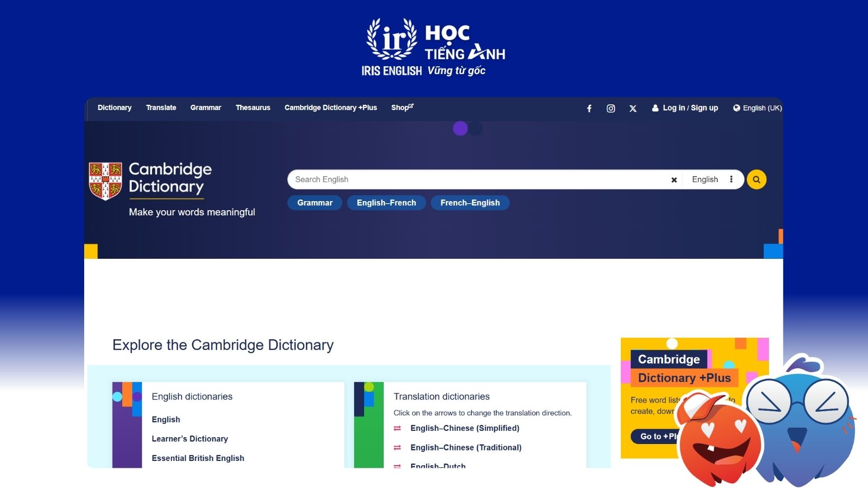
Task: Select the English dictionary dataset label
Action: pyautogui.click(x=705, y=179)
